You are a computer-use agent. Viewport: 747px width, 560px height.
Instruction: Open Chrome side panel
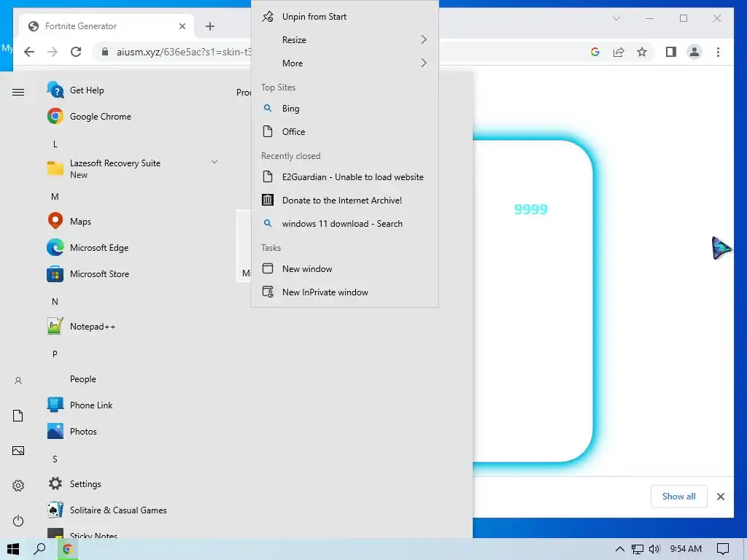click(x=671, y=52)
